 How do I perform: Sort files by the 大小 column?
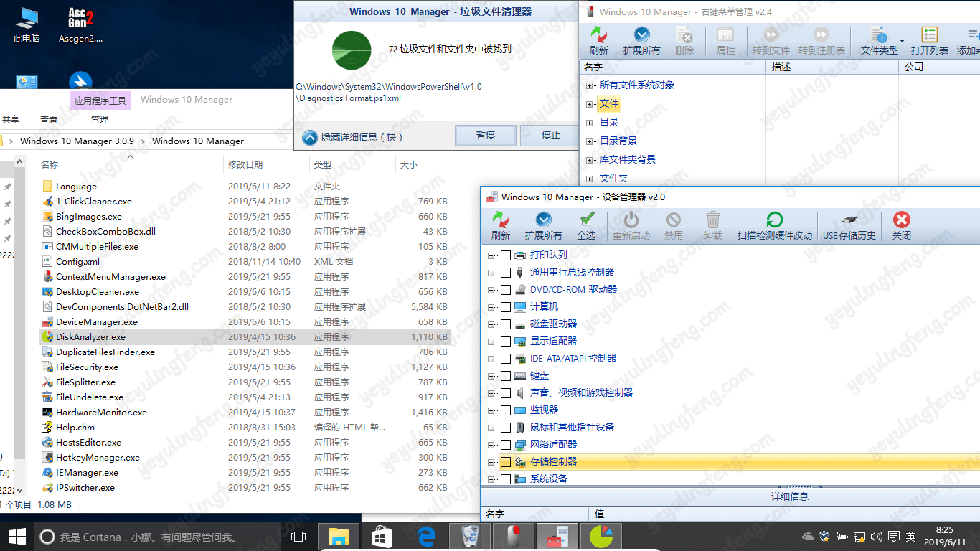click(408, 165)
